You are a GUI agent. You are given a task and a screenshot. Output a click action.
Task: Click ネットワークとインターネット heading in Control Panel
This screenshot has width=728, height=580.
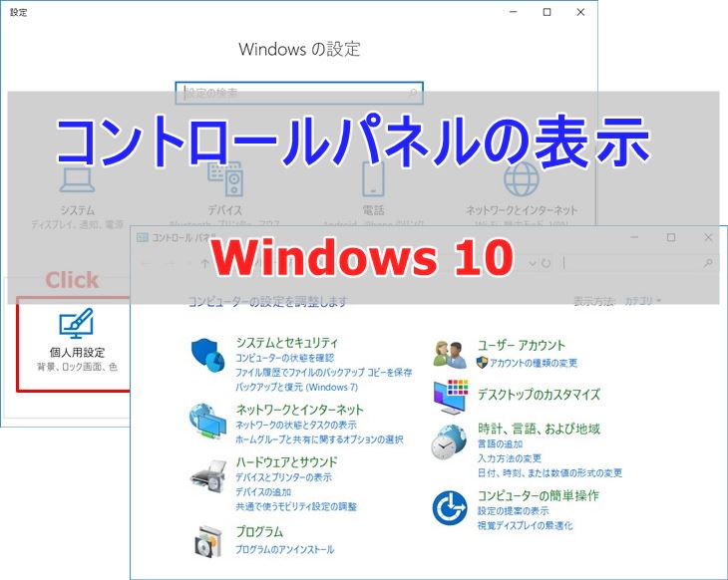pyautogui.click(x=299, y=410)
